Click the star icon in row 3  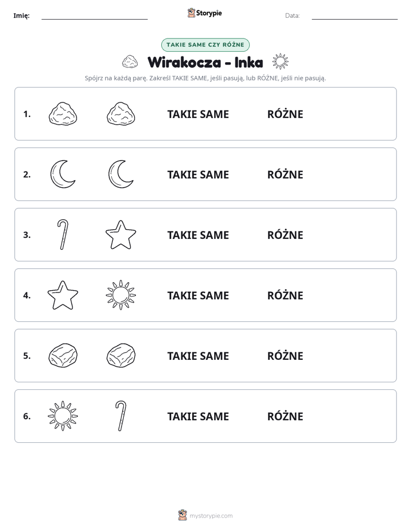(121, 235)
